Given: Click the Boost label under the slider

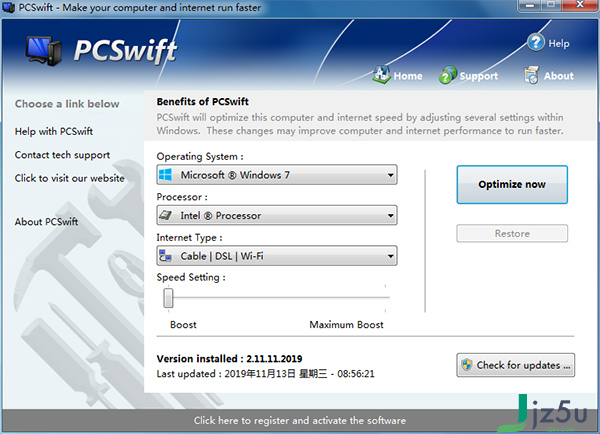Looking at the screenshot, I should pos(183,325).
